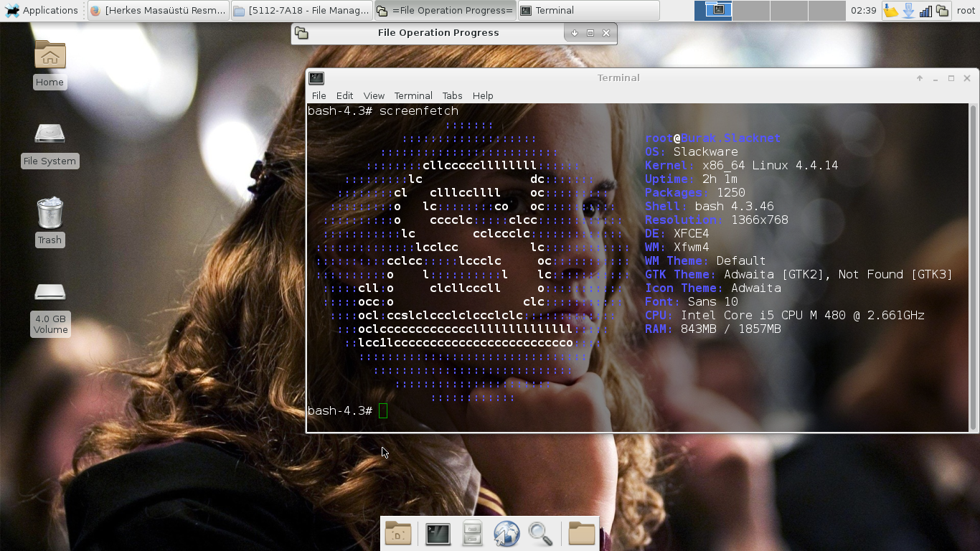Click the 'Packages: 1250' line
980x551 pixels.
695,192
